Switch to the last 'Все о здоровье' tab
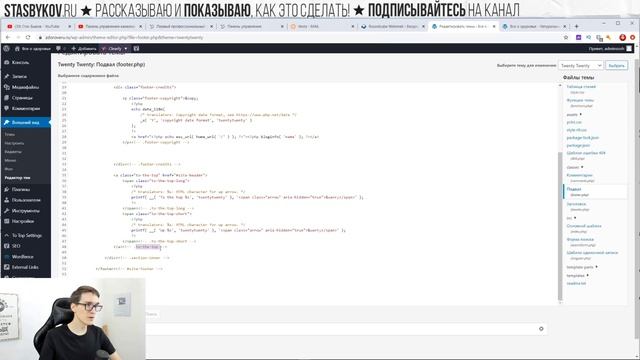The width and height of the screenshot is (640, 360). [533, 26]
